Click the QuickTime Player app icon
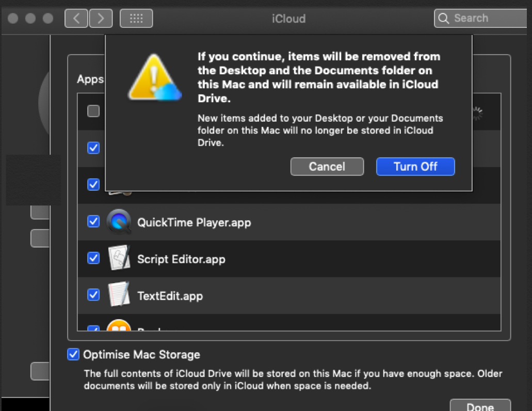 119,222
